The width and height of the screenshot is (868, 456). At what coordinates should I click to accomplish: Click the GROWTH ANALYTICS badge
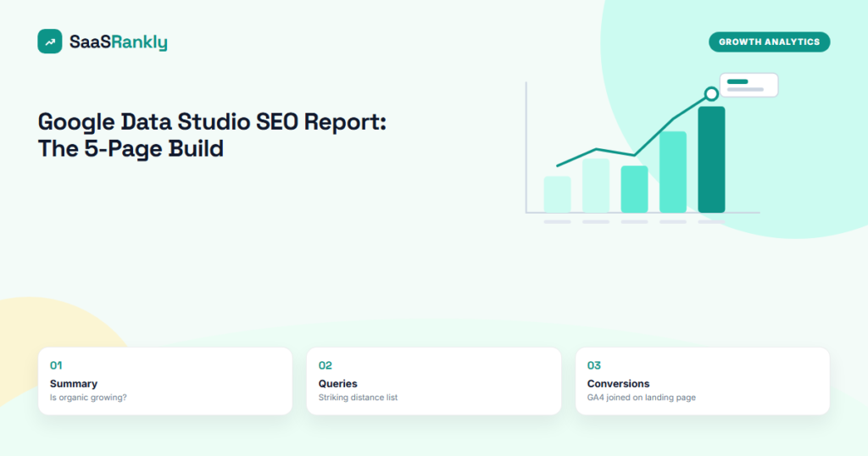tap(769, 42)
